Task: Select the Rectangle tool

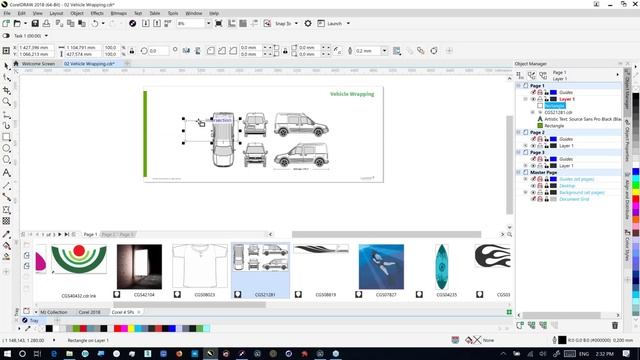Action: (6, 137)
